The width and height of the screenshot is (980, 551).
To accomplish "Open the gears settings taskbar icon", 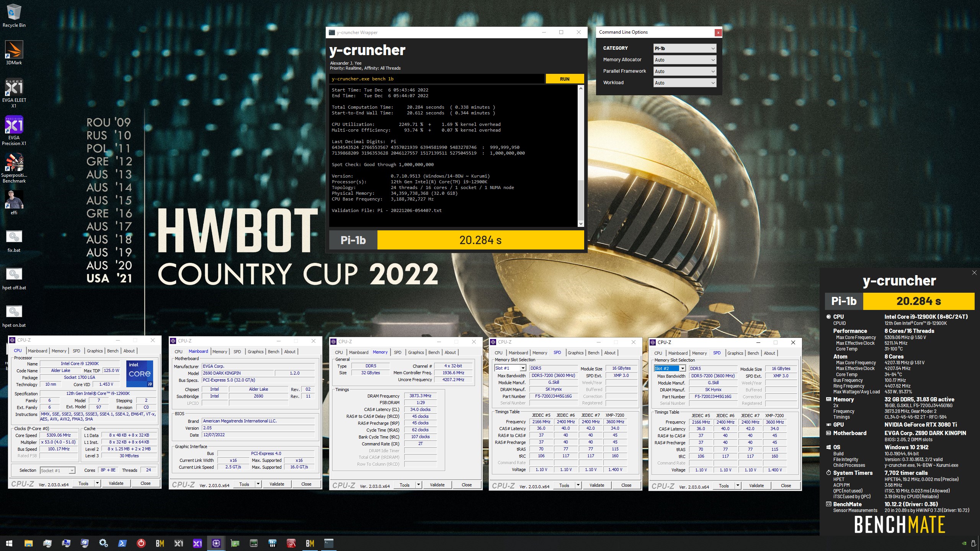I will point(103,543).
